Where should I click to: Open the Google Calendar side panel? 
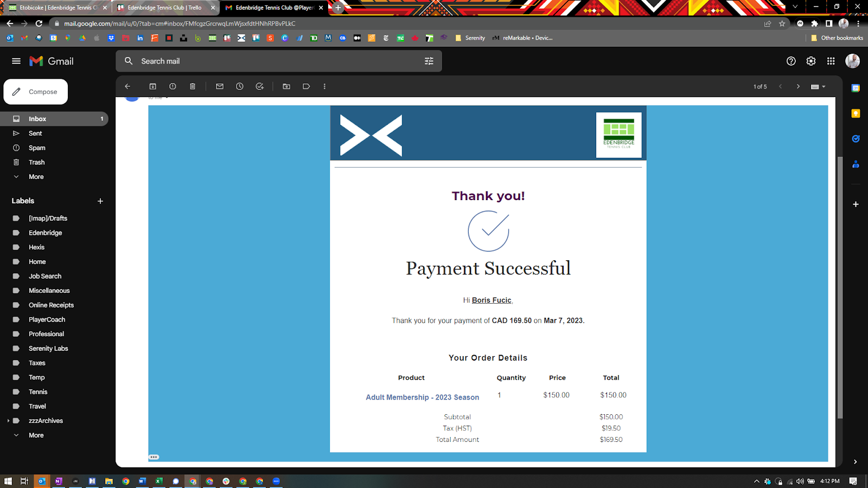click(x=856, y=88)
